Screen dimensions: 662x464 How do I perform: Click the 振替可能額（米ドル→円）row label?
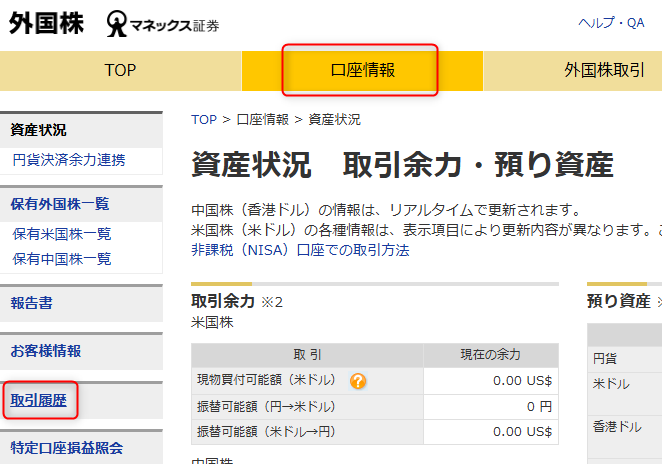click(x=266, y=432)
